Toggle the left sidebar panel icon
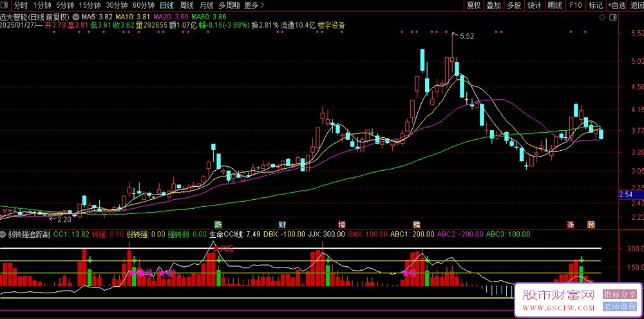The height and width of the screenshot is (319, 644). (4, 5)
